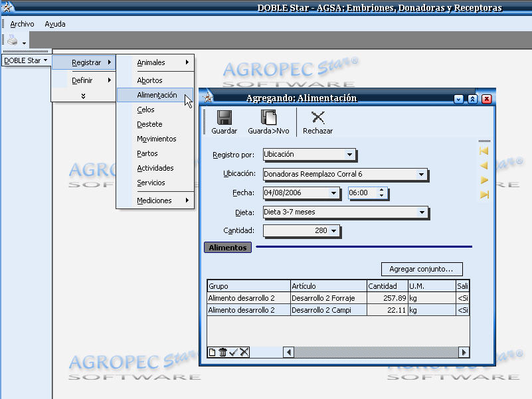Go to the last record arrow
Image resolution: width=532 pixels, height=399 pixels.
[484, 195]
